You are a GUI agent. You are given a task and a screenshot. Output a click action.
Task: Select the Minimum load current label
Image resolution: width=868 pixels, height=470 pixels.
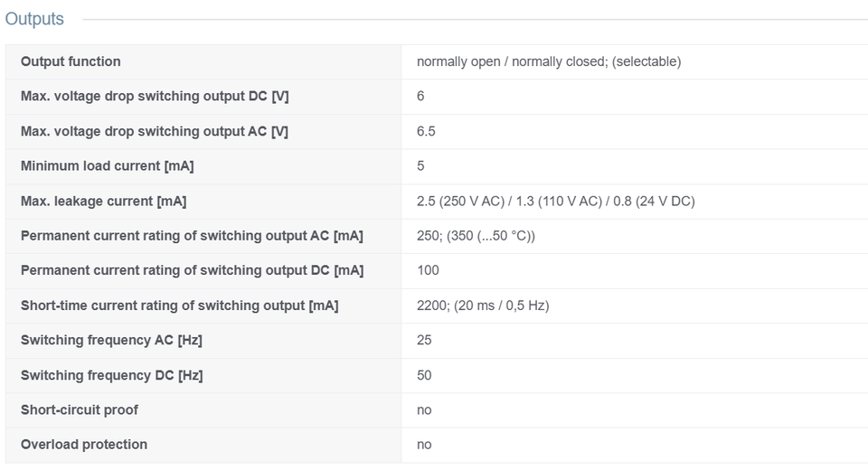107,166
